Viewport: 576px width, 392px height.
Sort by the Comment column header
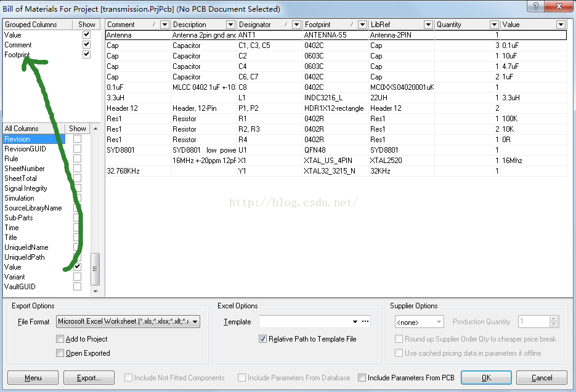(x=133, y=25)
